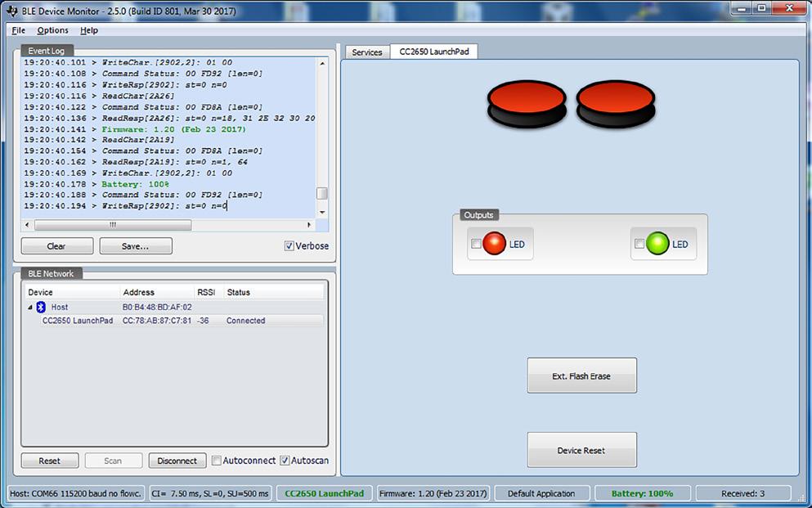Minimize the BLE Device Monitor window

coord(742,9)
